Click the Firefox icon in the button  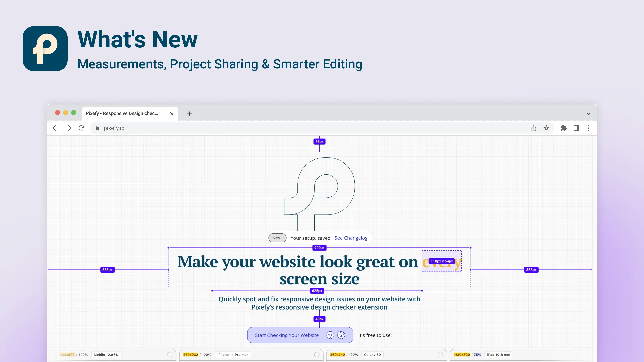(x=341, y=335)
